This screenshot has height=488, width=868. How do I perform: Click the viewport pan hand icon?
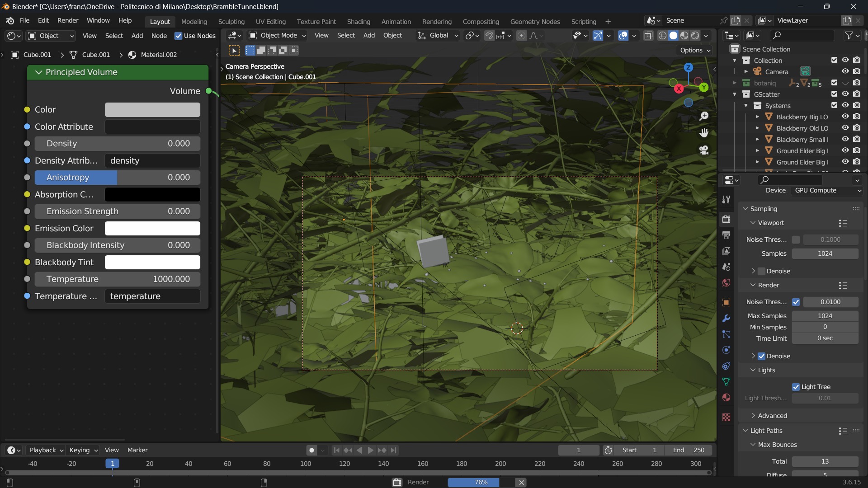tap(704, 133)
